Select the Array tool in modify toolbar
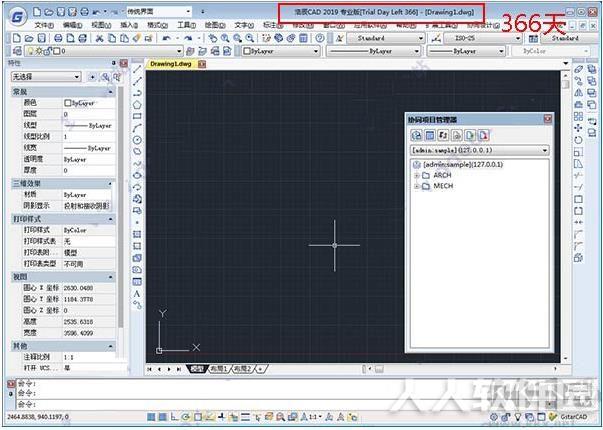The image size is (603, 430). (x=578, y=116)
